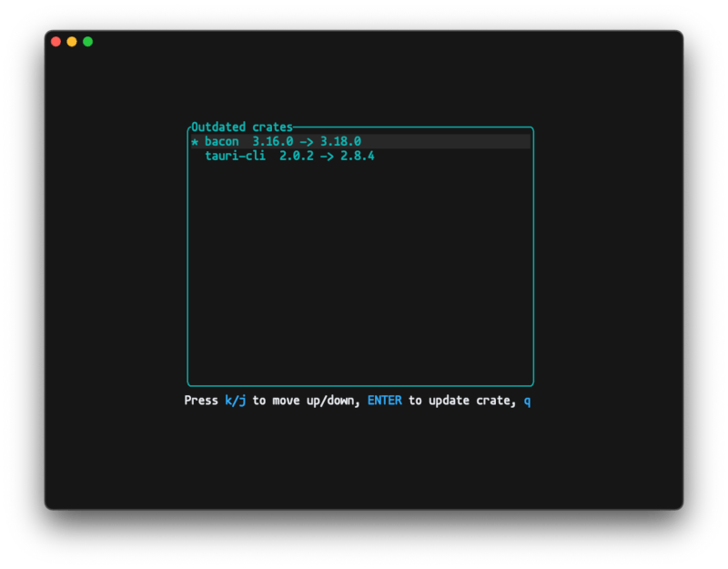The height and width of the screenshot is (569, 728).
Task: Click bacon's new version 3.18.0
Action: (340, 142)
